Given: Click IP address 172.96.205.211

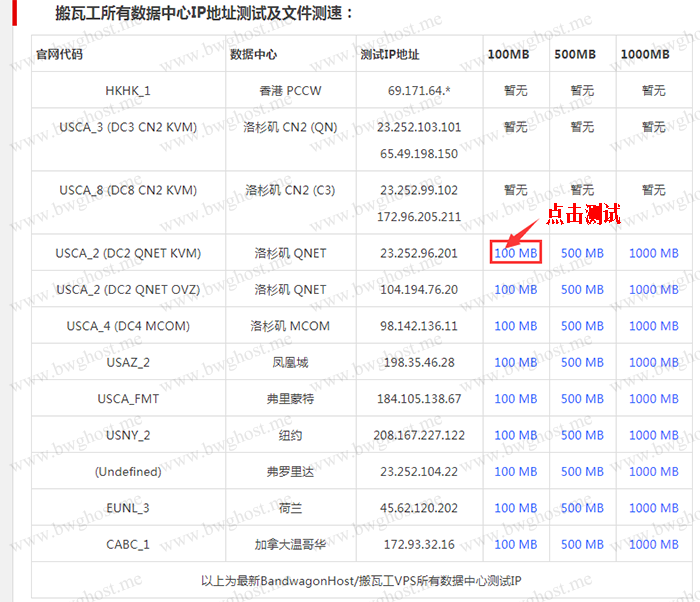Looking at the screenshot, I should click(419, 217).
